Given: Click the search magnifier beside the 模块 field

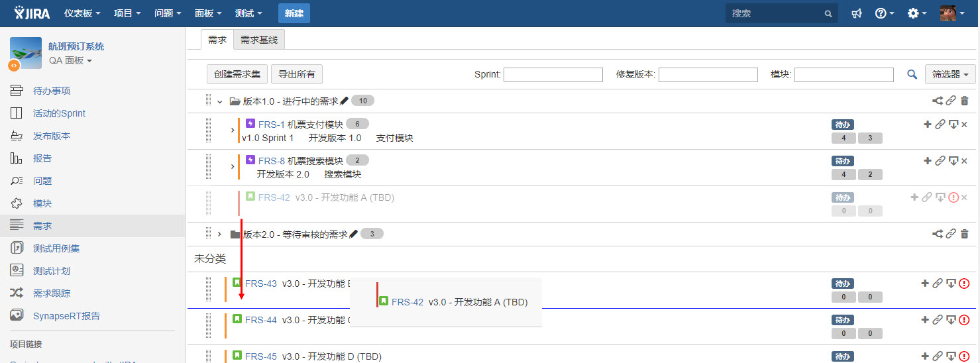Looking at the screenshot, I should point(912,75).
